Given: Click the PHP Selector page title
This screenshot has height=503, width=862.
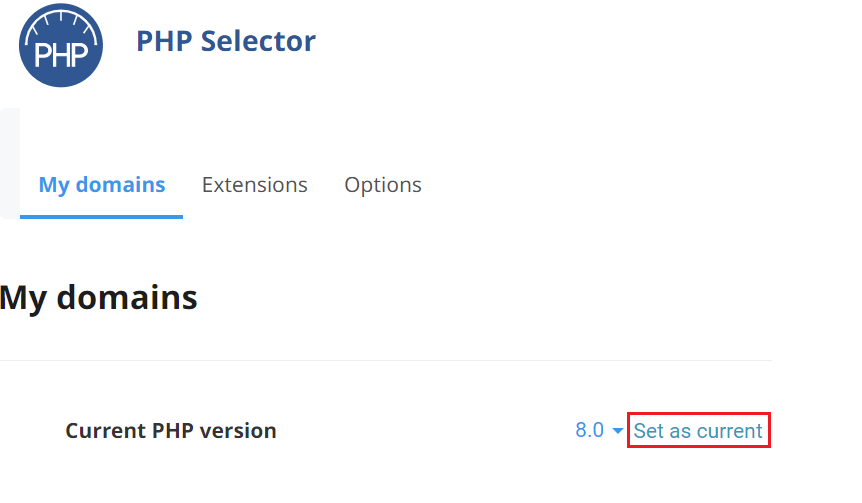Looking at the screenshot, I should (226, 41).
